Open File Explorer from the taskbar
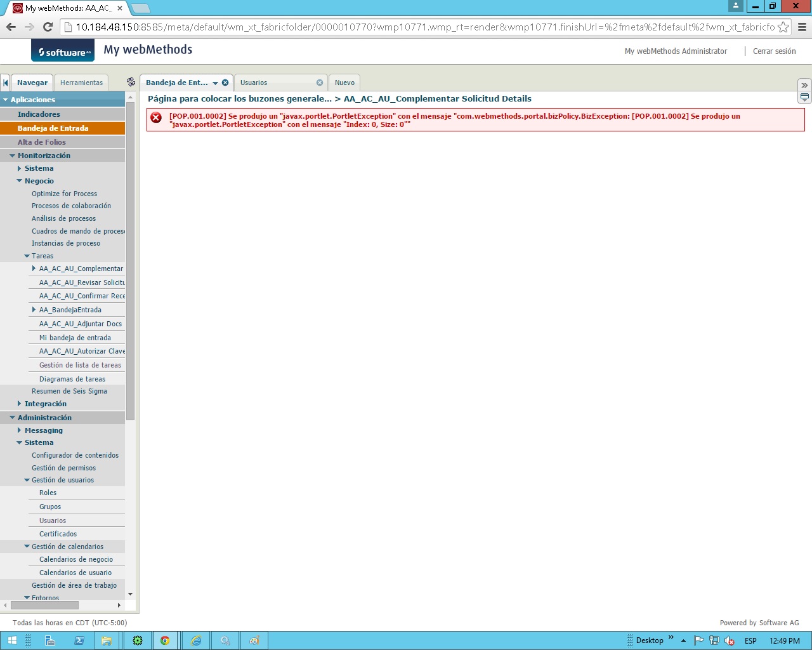The image size is (812, 650). click(107, 640)
